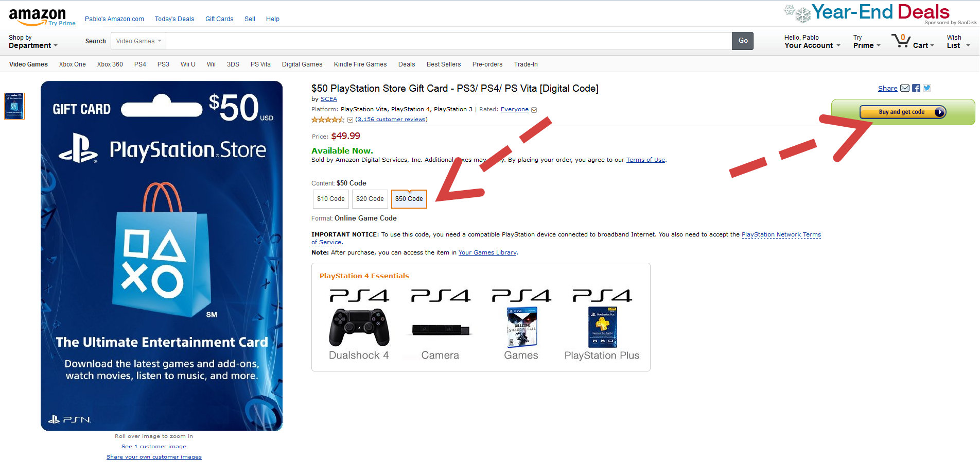Expand the Everyone rating details arrow
980x474 pixels.
point(534,110)
